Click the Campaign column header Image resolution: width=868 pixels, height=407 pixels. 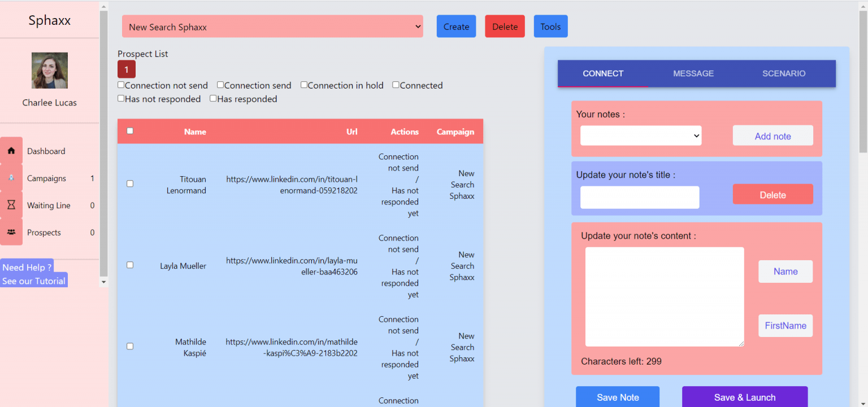(455, 132)
